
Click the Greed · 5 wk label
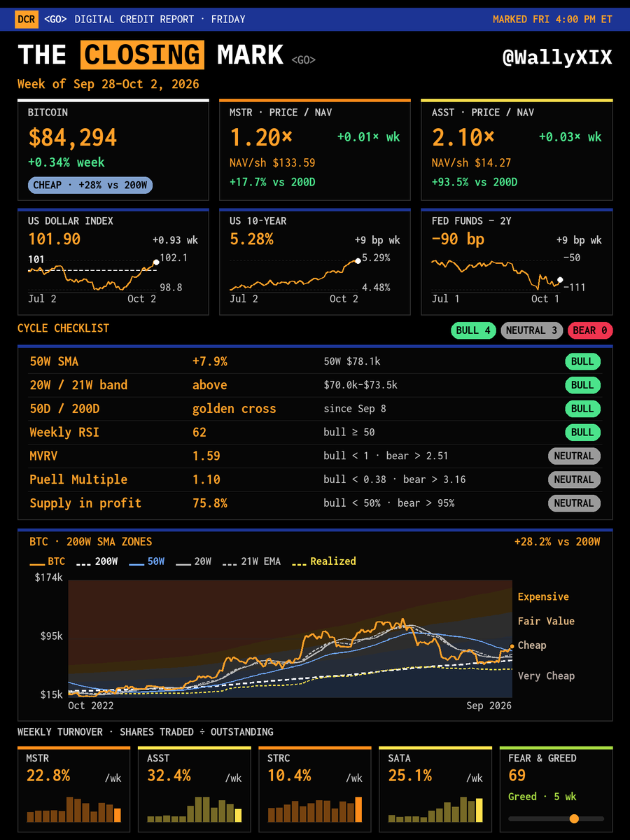point(543,797)
